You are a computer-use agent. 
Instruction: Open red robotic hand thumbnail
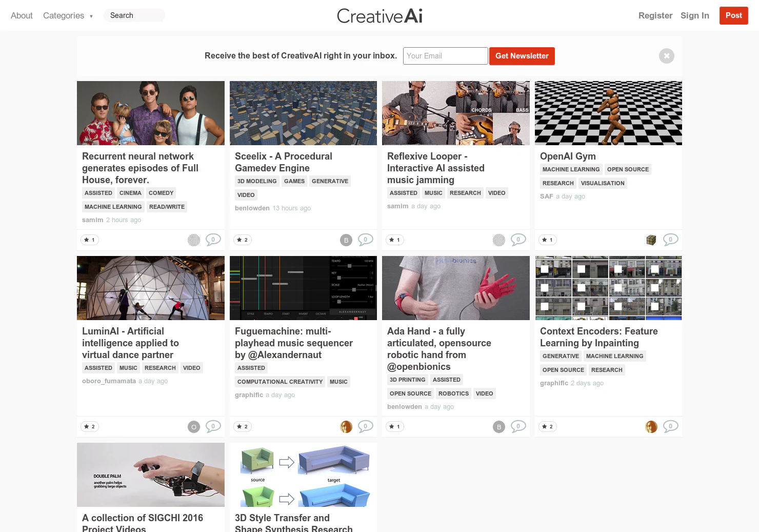(456, 288)
